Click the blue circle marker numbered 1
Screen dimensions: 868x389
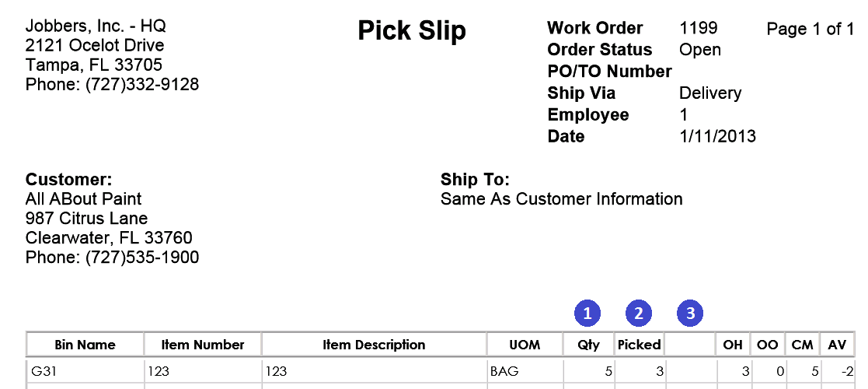pos(587,314)
